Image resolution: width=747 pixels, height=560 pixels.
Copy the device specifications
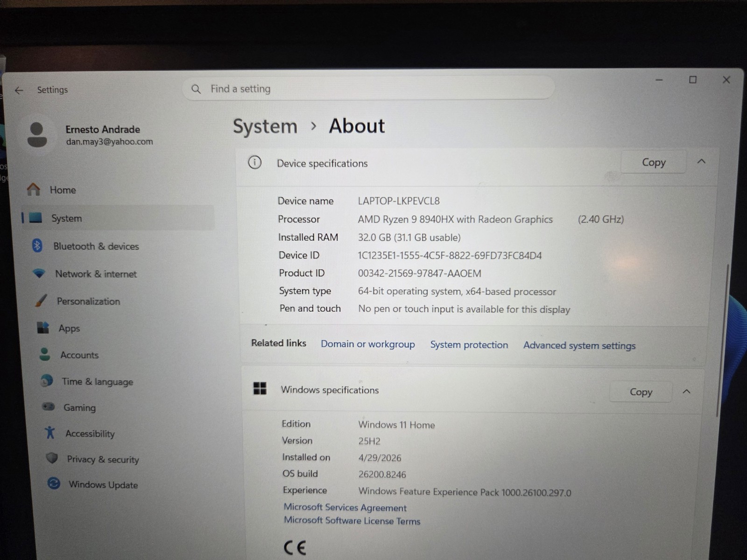coord(654,162)
